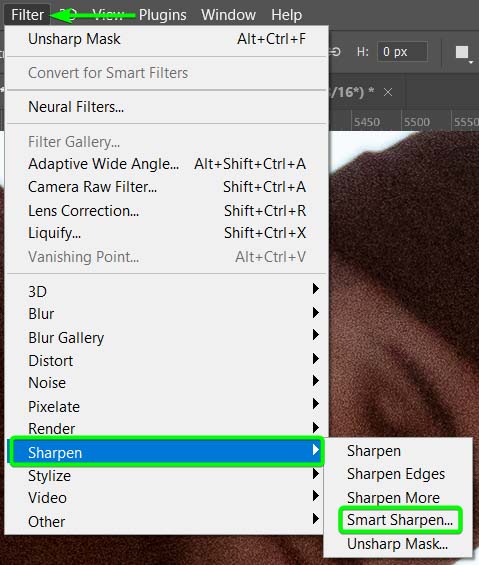The width and height of the screenshot is (479, 565).
Task: Open the Window menu
Action: [x=228, y=15]
